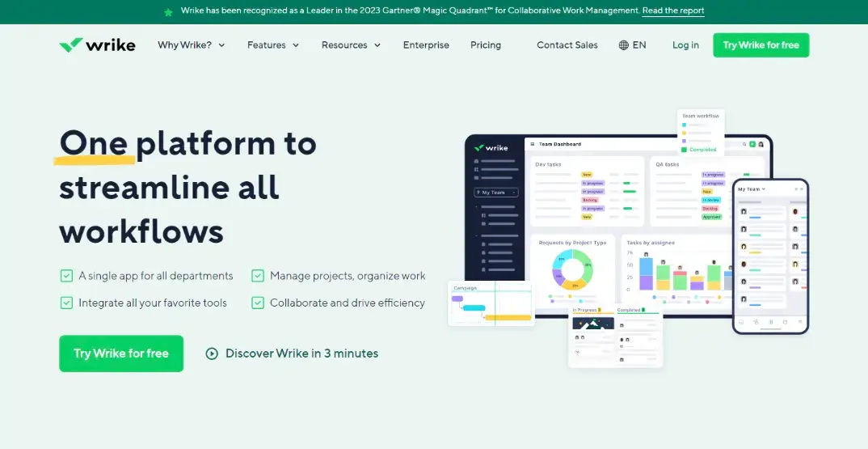868x449 pixels.
Task: Open the Read the report banner link
Action: 672,11
